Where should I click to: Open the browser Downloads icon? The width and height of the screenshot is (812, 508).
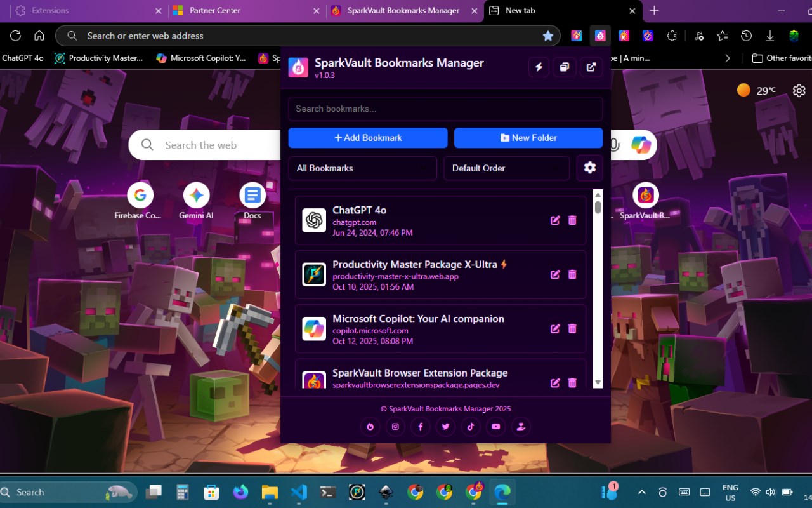point(770,36)
